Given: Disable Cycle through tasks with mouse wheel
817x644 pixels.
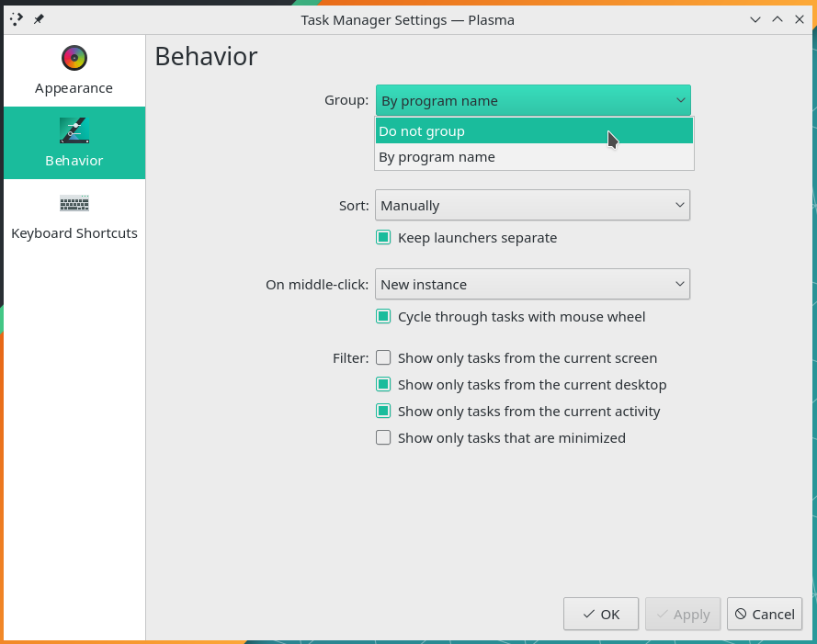Looking at the screenshot, I should click(383, 316).
